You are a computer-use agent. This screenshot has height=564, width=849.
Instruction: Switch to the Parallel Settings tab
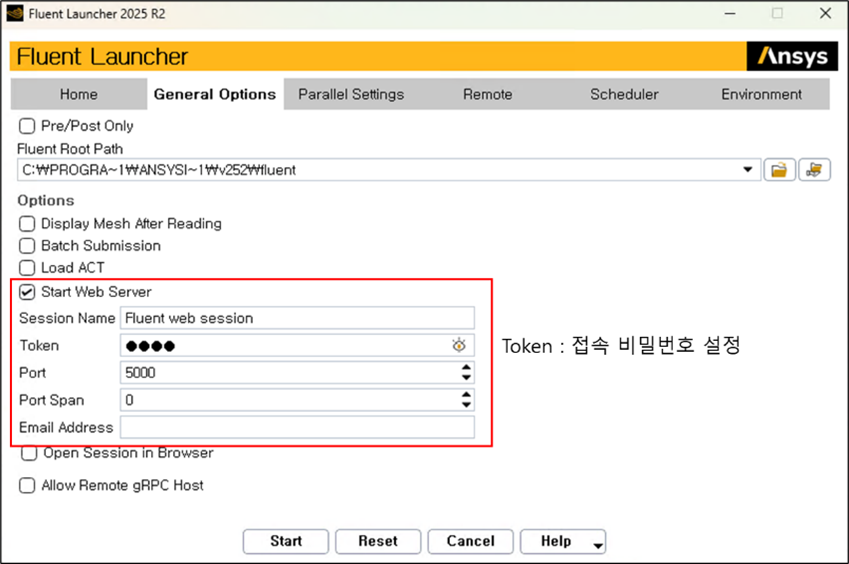(351, 94)
